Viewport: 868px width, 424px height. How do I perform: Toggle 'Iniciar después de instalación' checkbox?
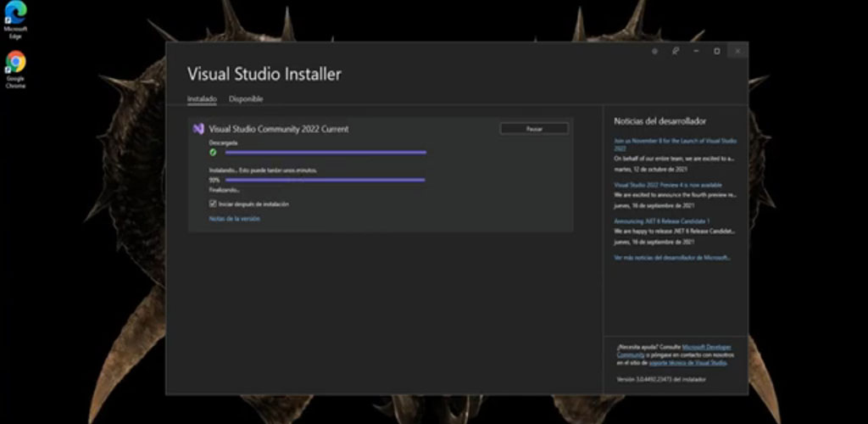click(213, 204)
